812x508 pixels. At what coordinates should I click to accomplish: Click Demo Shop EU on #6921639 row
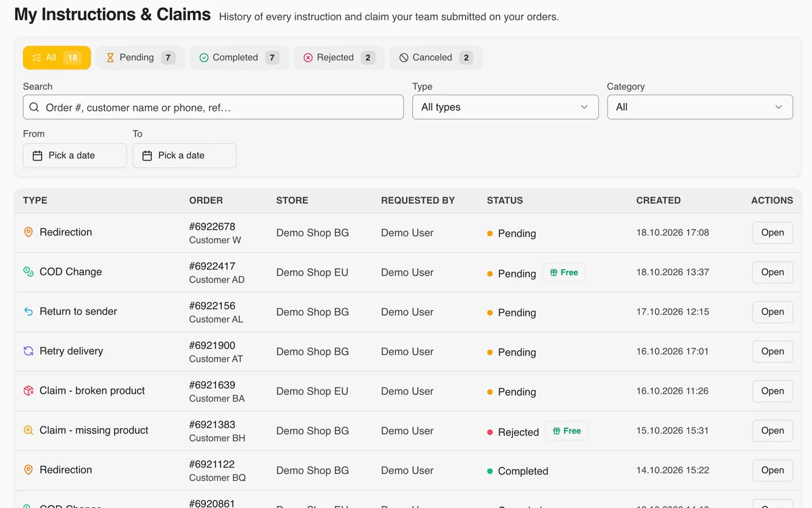[312, 391]
